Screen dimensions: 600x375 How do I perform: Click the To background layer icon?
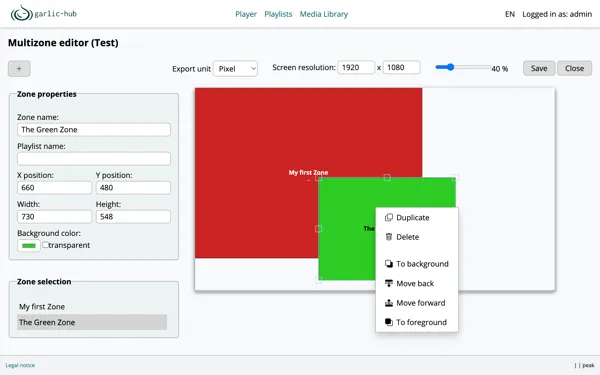coord(389,264)
